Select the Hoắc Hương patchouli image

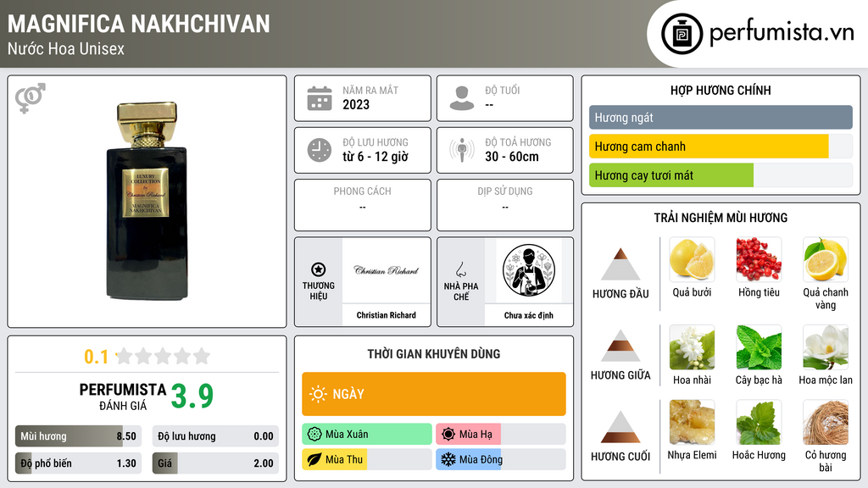point(759,423)
